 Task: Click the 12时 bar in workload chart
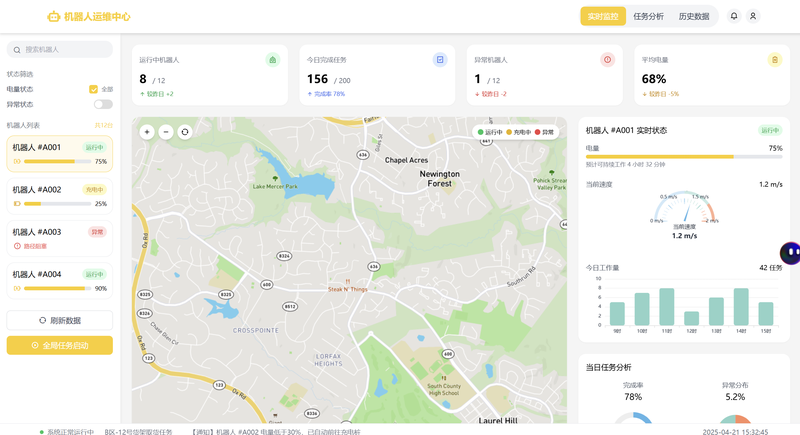pos(691,319)
